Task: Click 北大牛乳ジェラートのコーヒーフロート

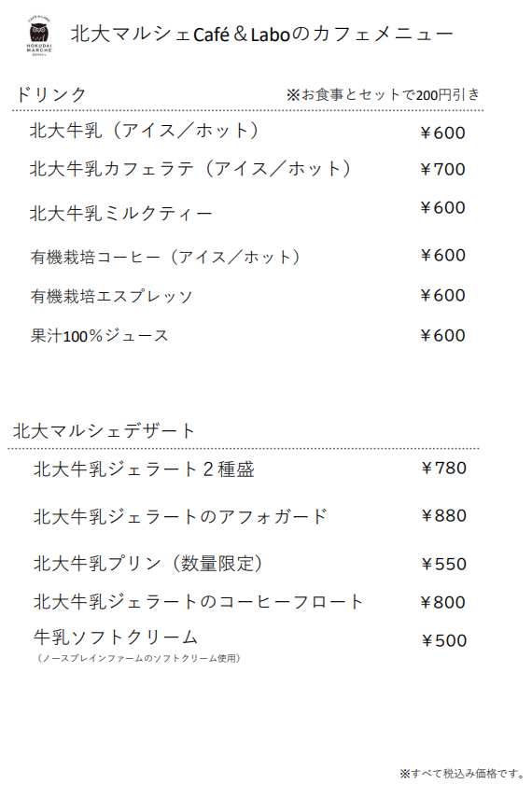Action: 199,602
